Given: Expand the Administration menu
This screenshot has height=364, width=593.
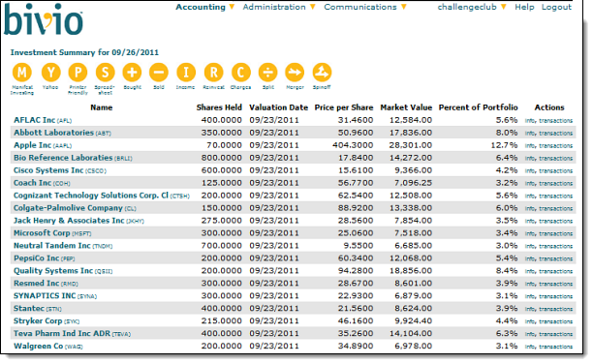Looking at the screenshot, I should [x=279, y=7].
